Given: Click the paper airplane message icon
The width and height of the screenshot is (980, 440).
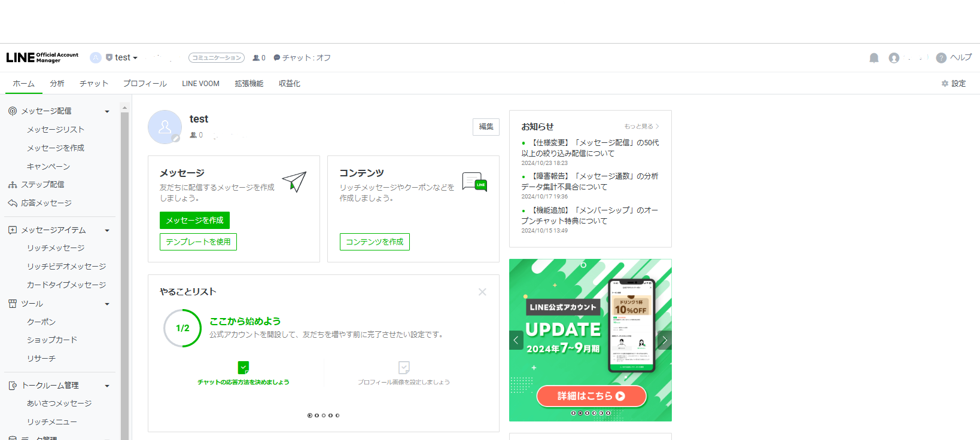Looking at the screenshot, I should click(x=294, y=182).
